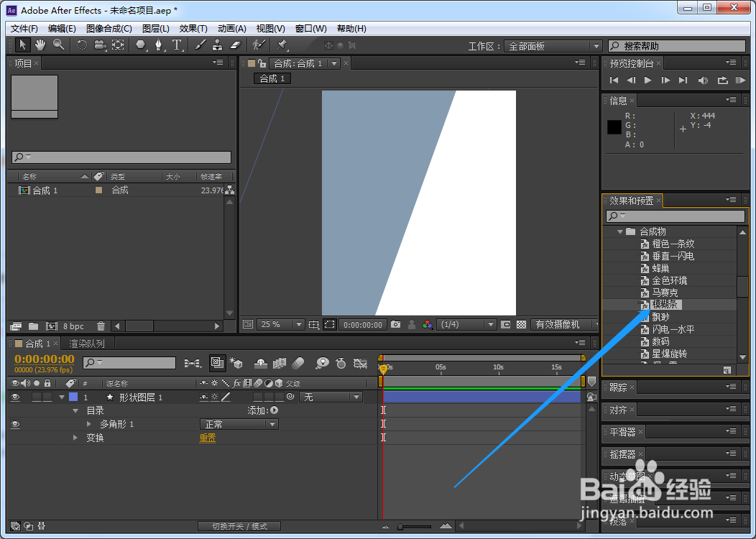The image size is (756, 539).
Task: Click the 添加 add button arrow
Action: (275, 410)
